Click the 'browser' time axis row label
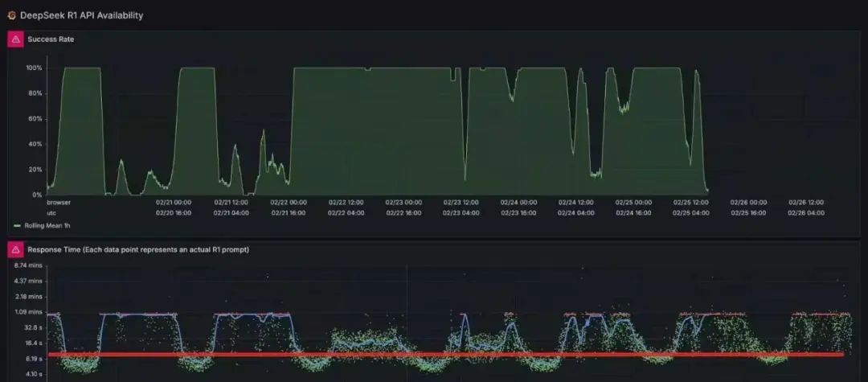 point(58,203)
